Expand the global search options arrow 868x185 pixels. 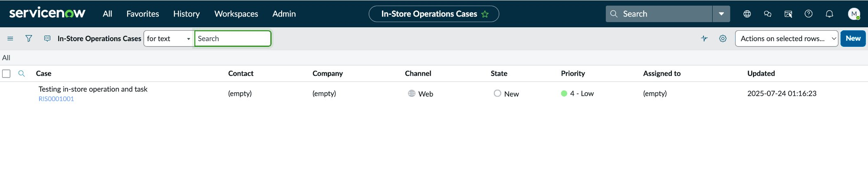[x=721, y=14]
